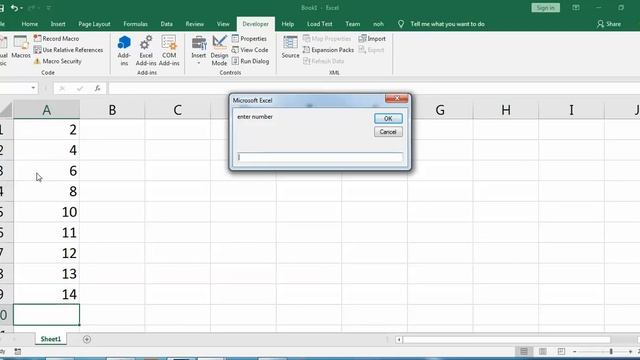The height and width of the screenshot is (360, 640).
Task: Open the Add-ins dialog
Action: coord(124,51)
